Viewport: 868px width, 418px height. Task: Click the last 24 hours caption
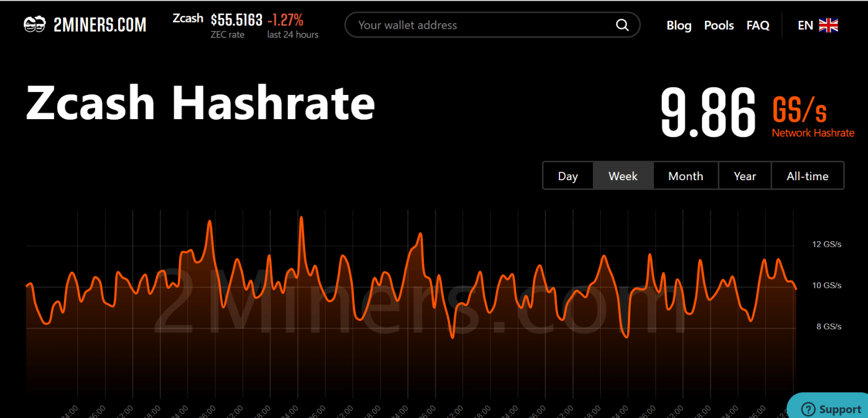point(293,34)
